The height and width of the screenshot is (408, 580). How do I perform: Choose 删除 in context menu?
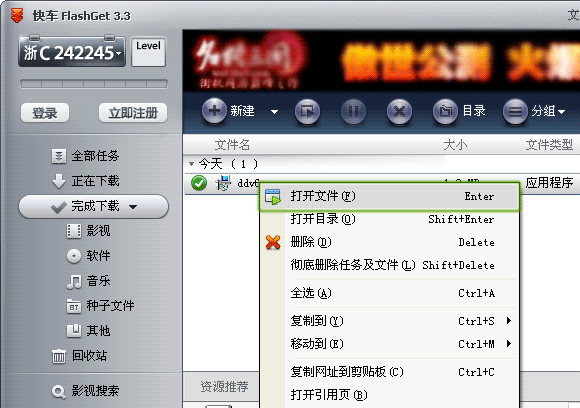point(390,242)
